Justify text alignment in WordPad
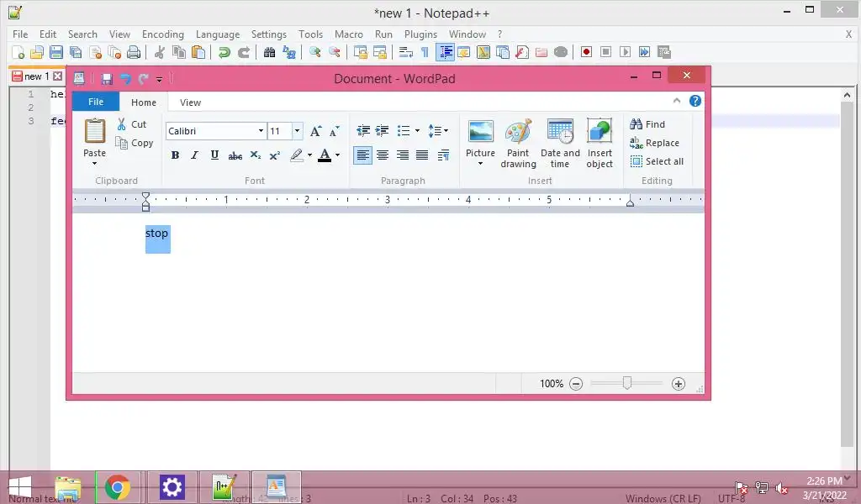The width and height of the screenshot is (861, 504). tap(422, 155)
